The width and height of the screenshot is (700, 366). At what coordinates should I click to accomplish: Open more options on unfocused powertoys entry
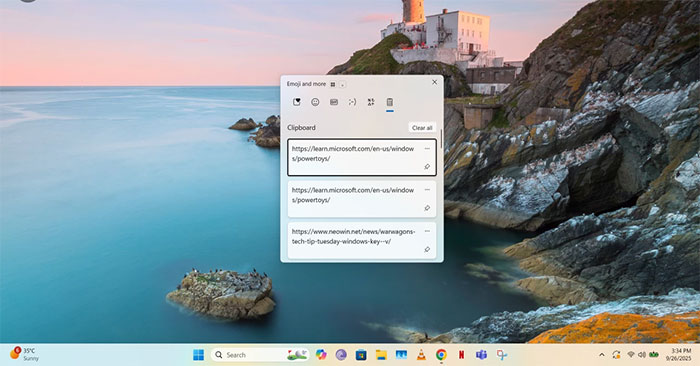tap(427, 190)
